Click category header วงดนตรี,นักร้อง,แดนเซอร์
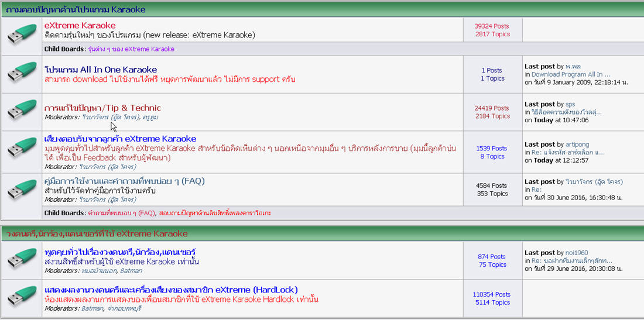 point(97,234)
